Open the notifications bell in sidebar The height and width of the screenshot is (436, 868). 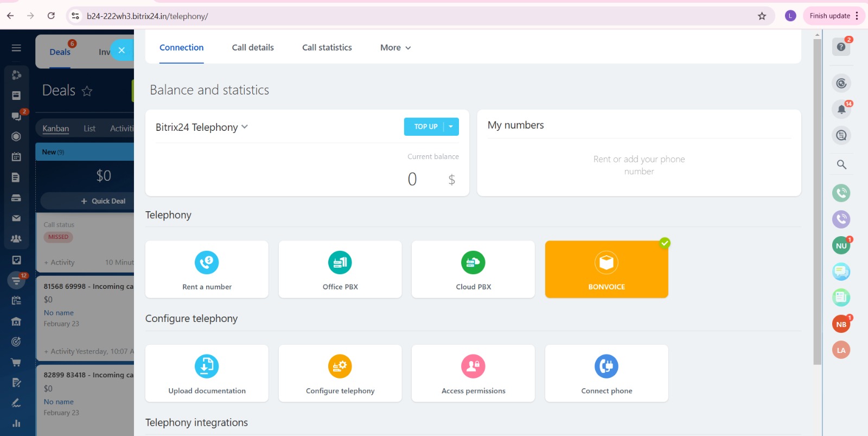click(841, 110)
